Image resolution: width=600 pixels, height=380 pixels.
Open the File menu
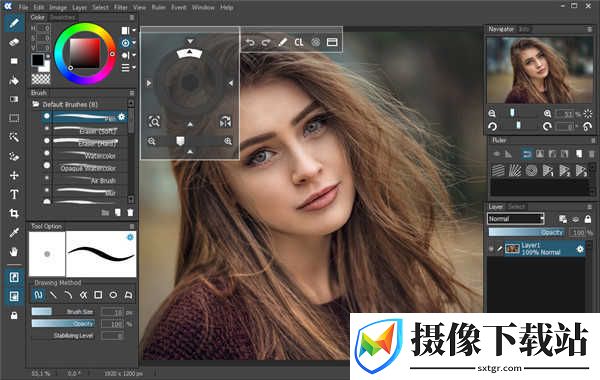click(23, 7)
